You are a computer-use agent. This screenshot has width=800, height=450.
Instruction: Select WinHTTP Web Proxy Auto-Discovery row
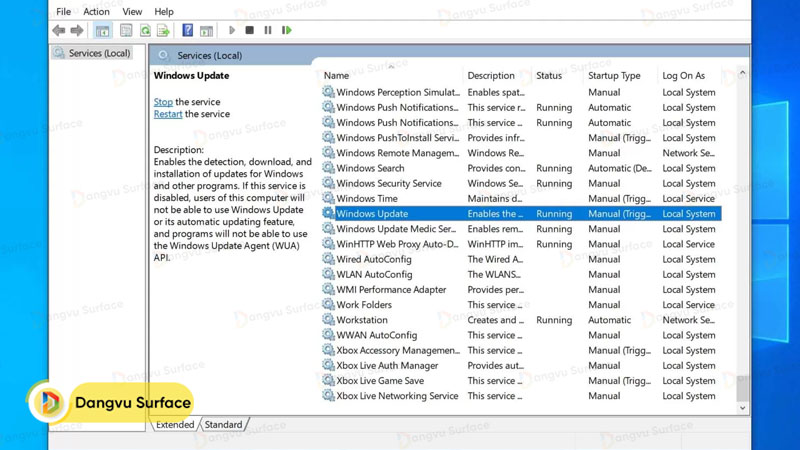pyautogui.click(x=521, y=243)
